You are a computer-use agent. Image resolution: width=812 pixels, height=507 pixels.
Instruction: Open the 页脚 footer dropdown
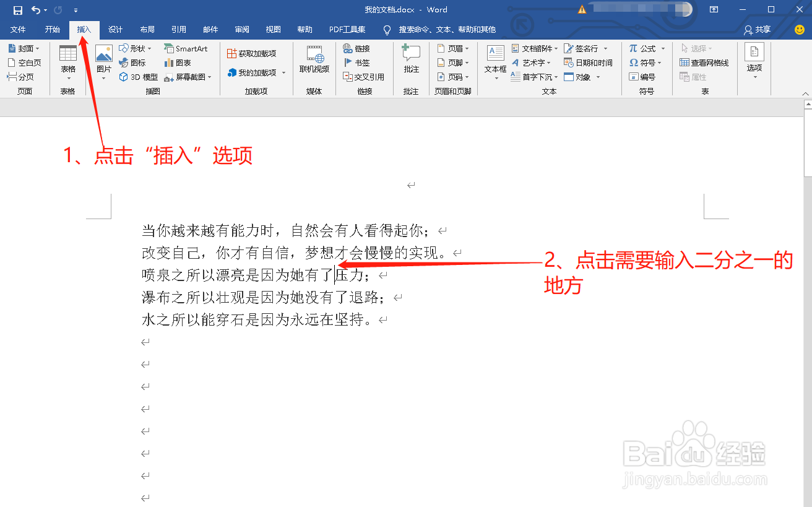453,63
